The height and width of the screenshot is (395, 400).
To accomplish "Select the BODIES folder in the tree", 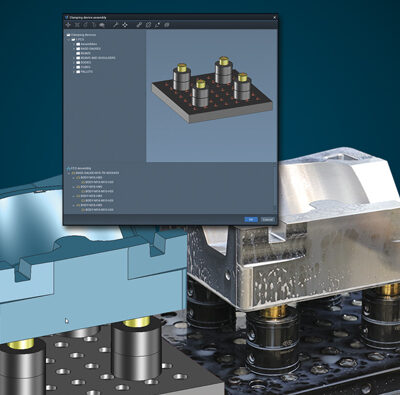I will [x=84, y=62].
